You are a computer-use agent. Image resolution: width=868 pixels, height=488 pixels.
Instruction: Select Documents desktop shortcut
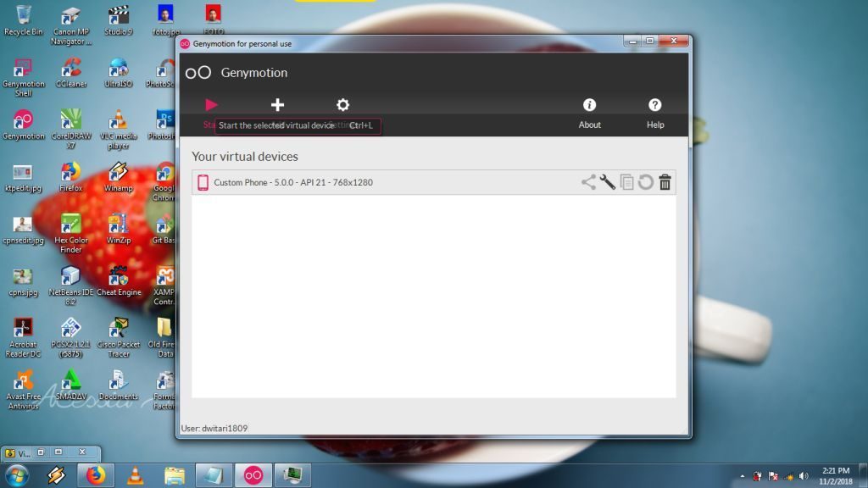pyautogui.click(x=119, y=385)
